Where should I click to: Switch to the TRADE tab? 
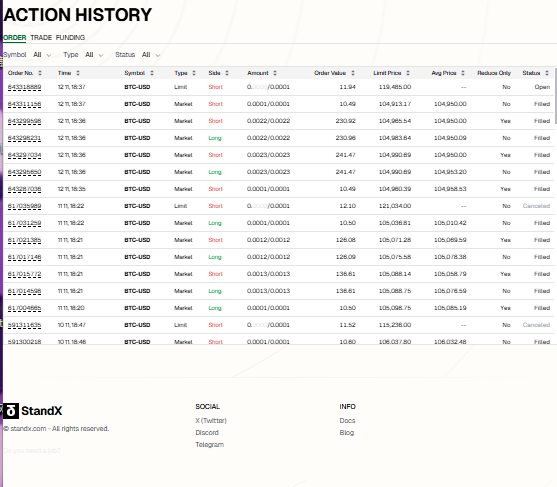point(41,37)
